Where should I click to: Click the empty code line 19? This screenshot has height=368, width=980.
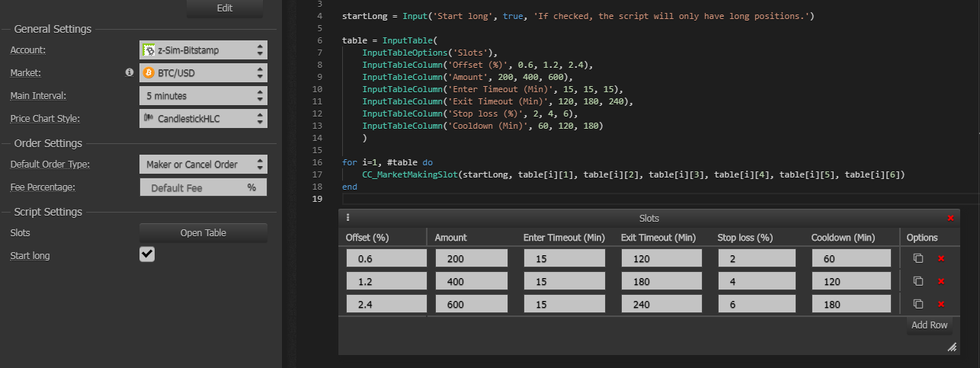coord(660,199)
